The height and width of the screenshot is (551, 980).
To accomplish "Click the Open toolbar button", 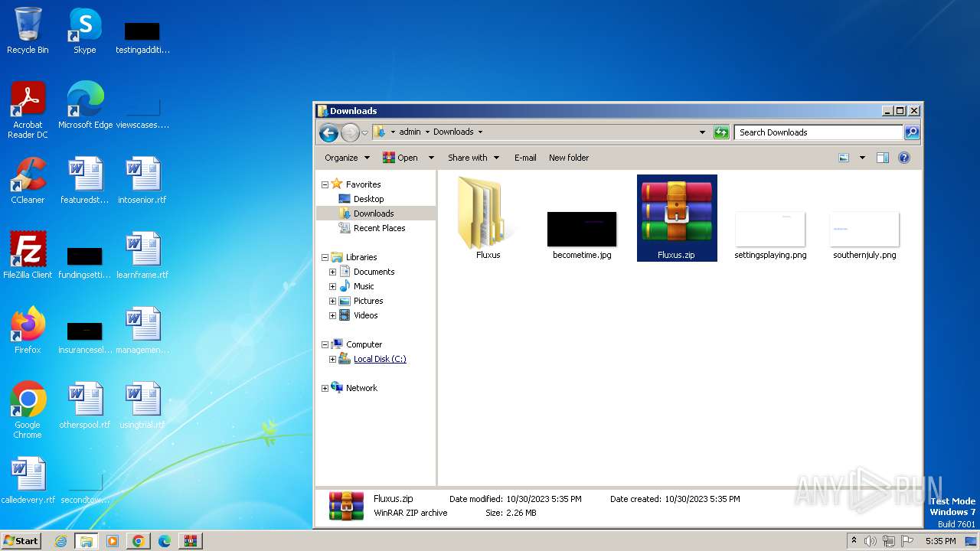I will point(400,158).
